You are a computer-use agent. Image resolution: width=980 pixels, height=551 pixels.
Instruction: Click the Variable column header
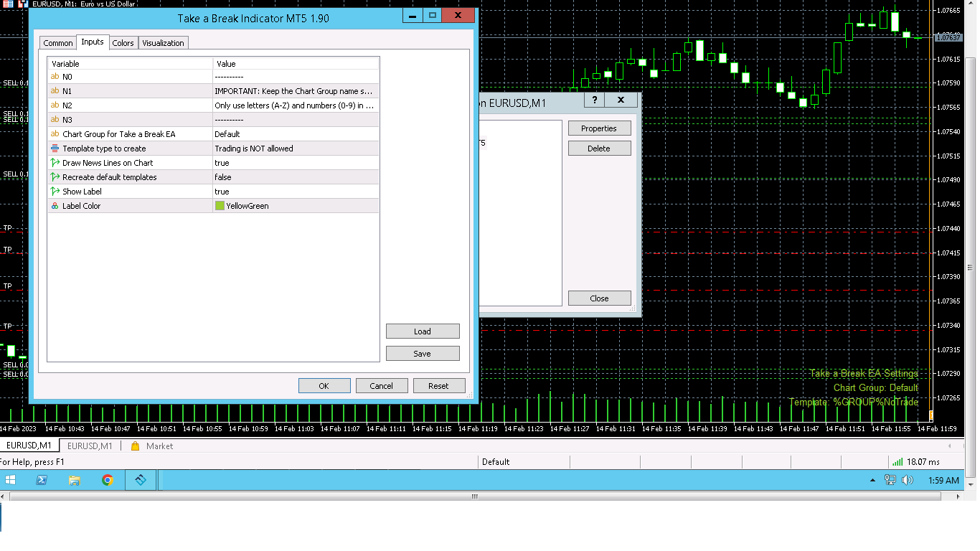pos(131,64)
